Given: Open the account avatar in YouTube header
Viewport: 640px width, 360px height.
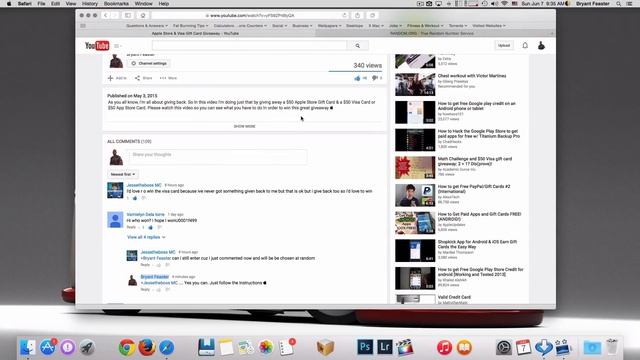Looking at the screenshot, I should [541, 45].
